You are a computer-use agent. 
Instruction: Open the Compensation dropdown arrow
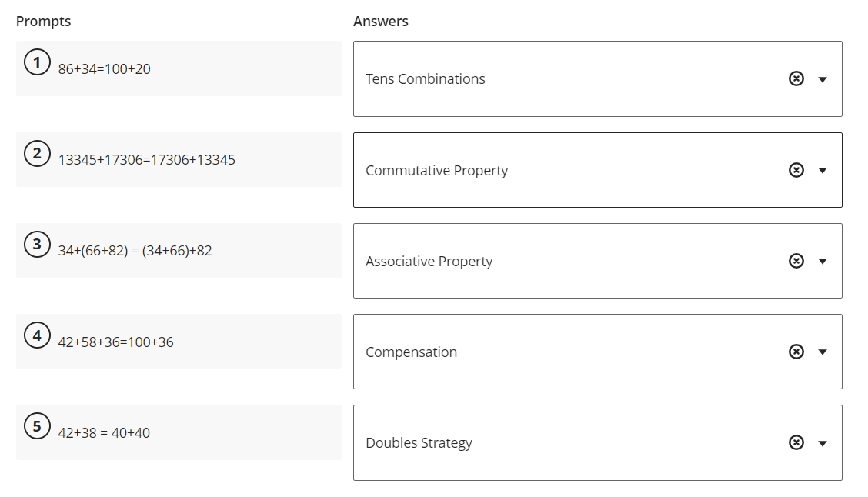pos(823,352)
